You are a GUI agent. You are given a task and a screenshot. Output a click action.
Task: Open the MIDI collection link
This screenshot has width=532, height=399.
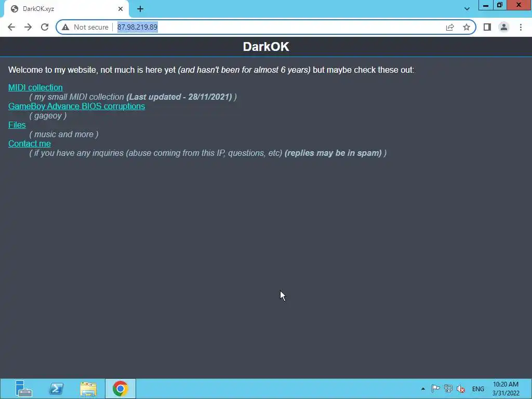coord(35,87)
